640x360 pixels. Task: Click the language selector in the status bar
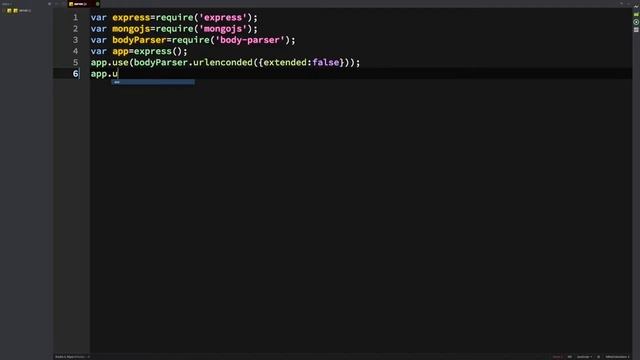[x=584, y=357]
